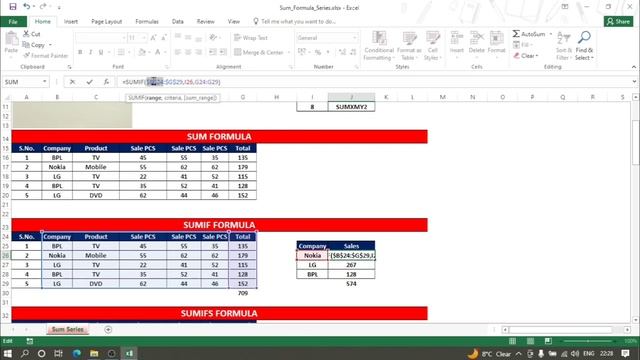Click Merge & Center button
The image size is (640, 360).
[259, 52]
